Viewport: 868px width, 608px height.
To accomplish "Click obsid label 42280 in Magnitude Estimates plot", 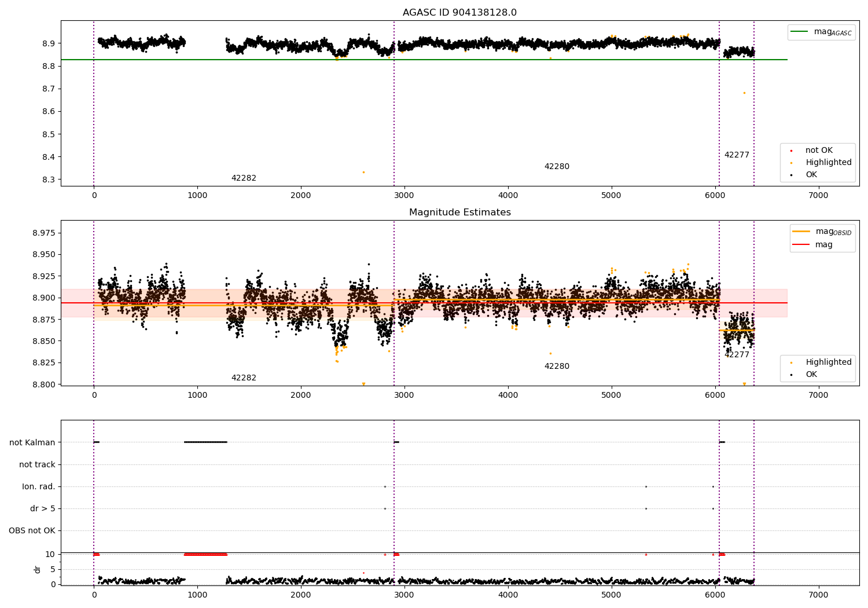I will (557, 367).
